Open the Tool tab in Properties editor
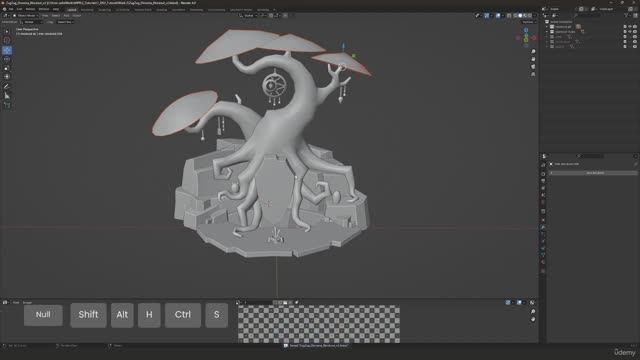This screenshot has width=640, height=360. click(x=543, y=165)
